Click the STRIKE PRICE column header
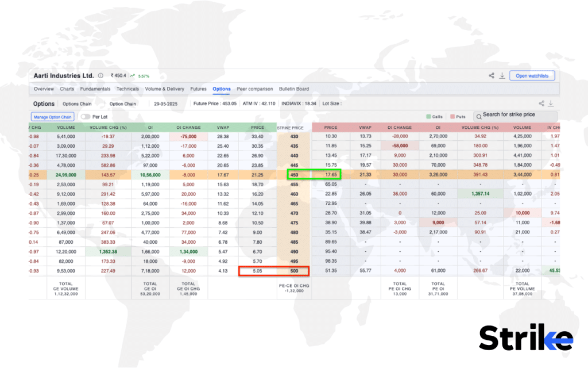 click(x=290, y=128)
